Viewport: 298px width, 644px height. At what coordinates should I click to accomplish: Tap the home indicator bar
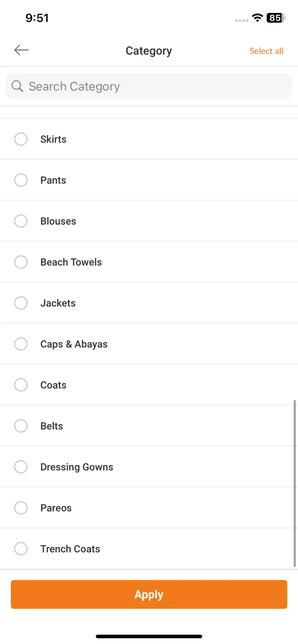click(x=149, y=636)
